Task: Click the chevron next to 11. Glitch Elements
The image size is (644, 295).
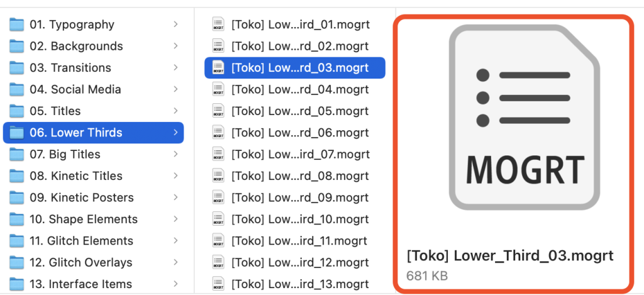Action: (175, 241)
